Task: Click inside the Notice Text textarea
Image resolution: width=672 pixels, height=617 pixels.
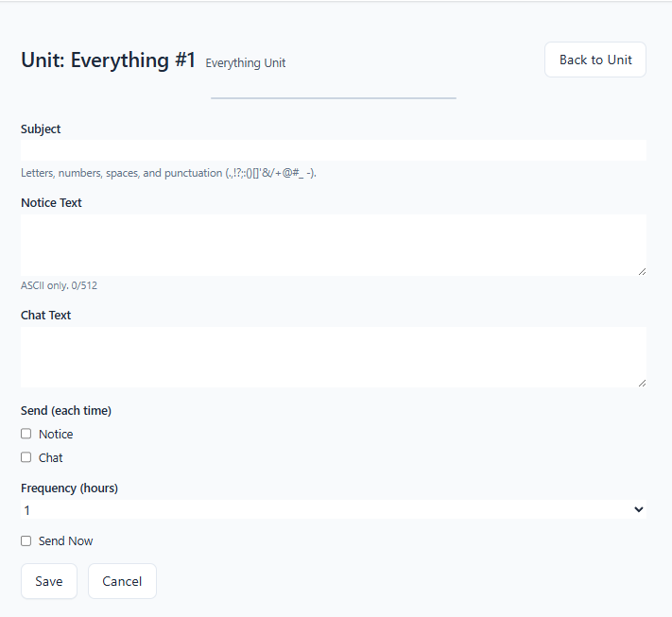Action: 333,245
